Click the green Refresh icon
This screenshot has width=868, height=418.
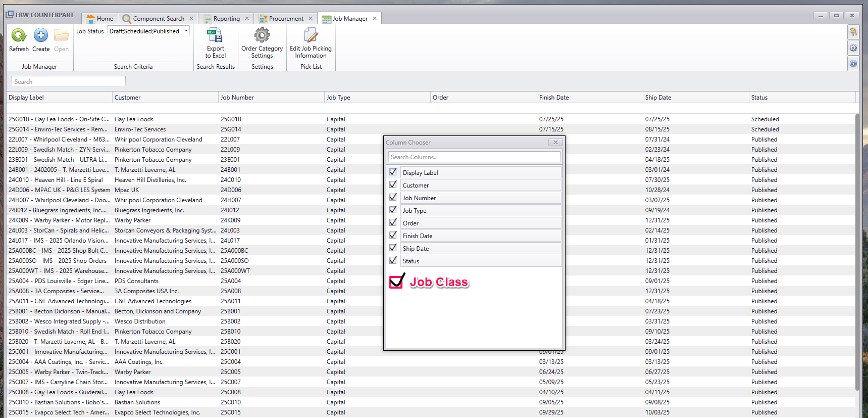[x=19, y=36]
